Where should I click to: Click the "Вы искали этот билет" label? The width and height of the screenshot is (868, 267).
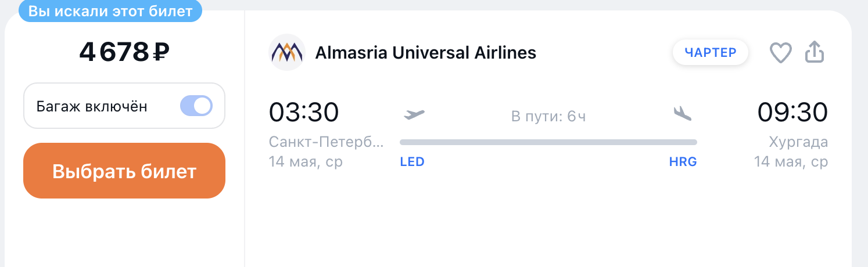pos(110,12)
